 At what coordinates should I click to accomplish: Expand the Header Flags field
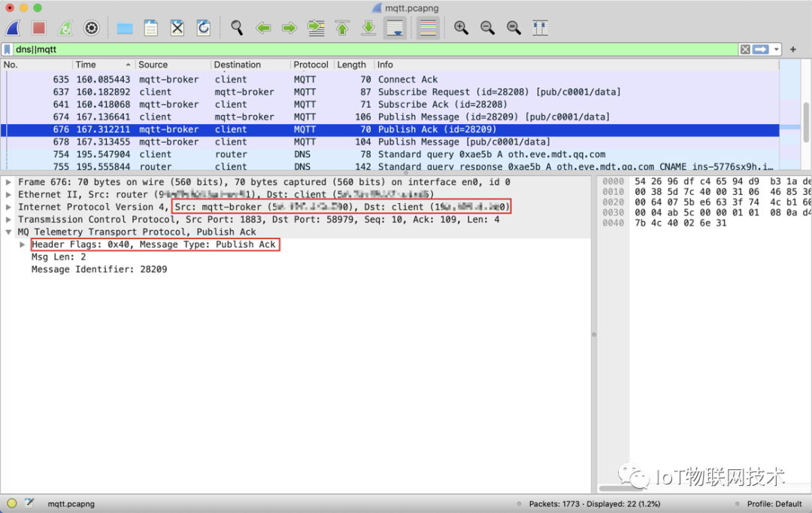[x=23, y=244]
